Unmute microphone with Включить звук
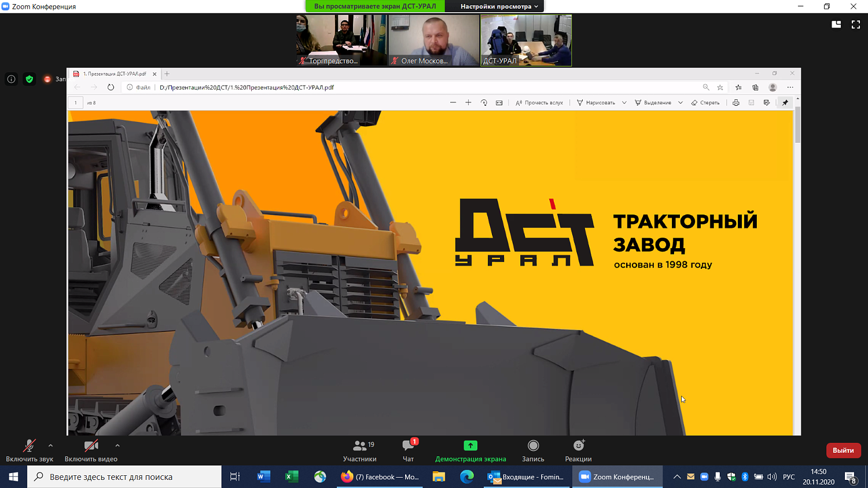This screenshot has height=488, width=868. (29, 450)
